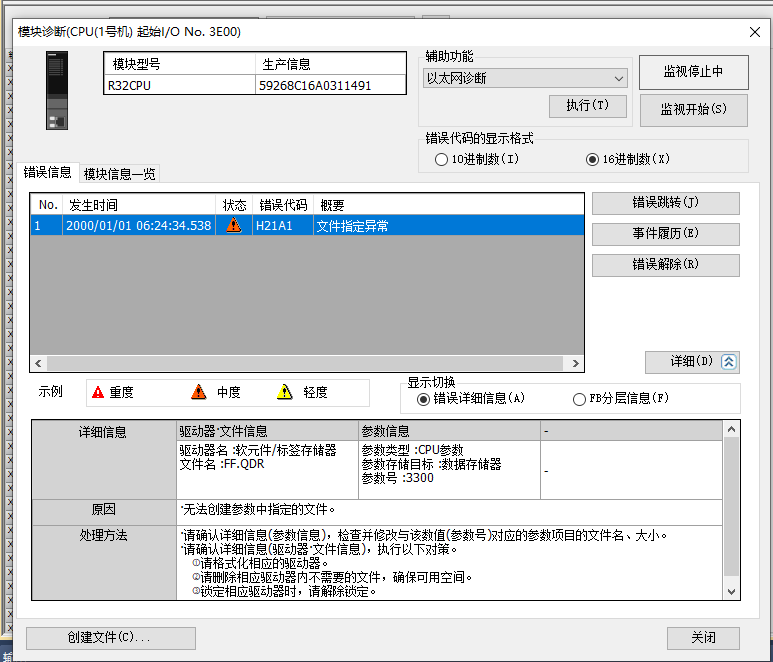Click the 错误跳转 button
The height and width of the screenshot is (662, 773).
665,203
